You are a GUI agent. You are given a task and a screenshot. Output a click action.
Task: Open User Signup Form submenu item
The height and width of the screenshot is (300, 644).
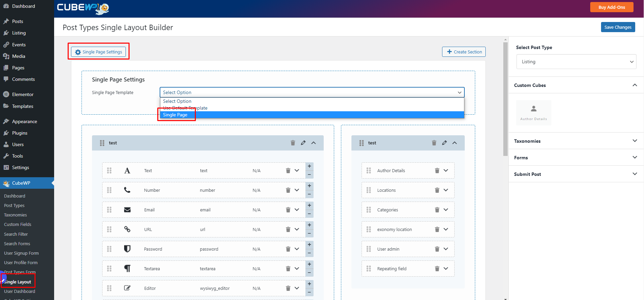[21, 253]
